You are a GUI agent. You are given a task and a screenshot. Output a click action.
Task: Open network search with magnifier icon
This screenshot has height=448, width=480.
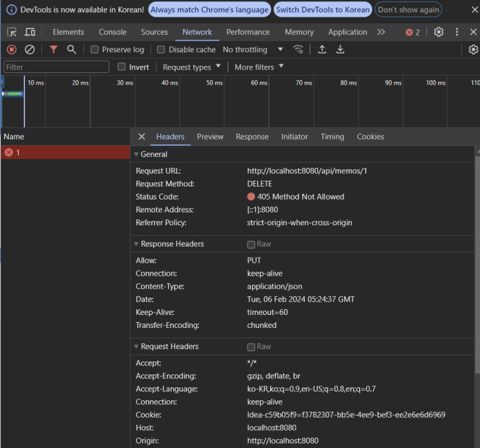[72, 50]
